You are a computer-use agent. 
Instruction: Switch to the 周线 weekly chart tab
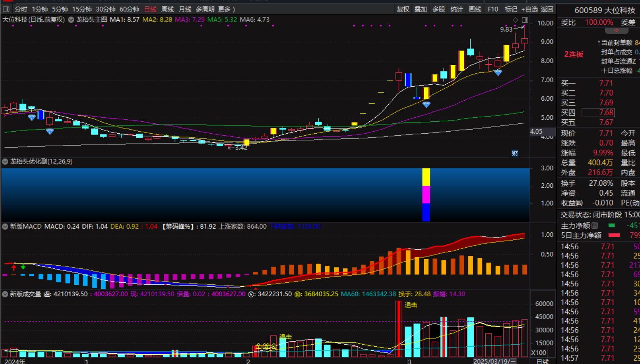pyautogui.click(x=168, y=9)
